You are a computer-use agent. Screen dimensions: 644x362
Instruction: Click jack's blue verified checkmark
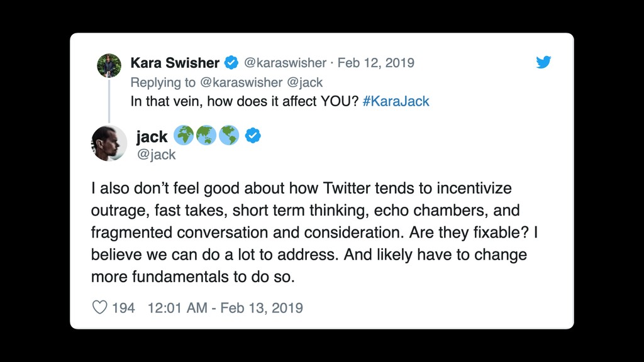coord(253,136)
